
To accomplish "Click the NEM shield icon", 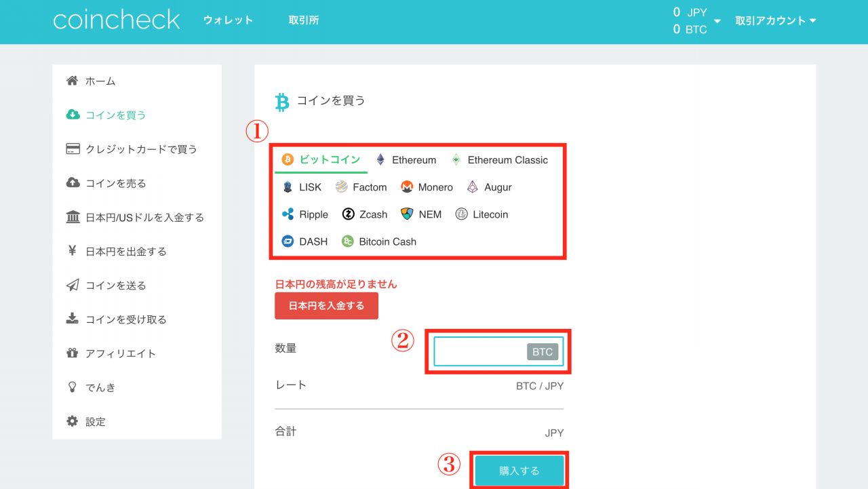I will [407, 214].
